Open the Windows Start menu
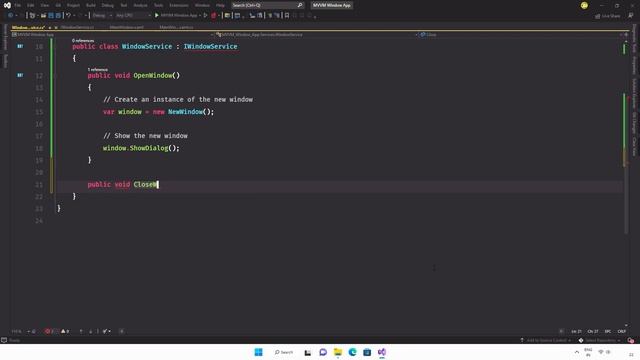The image size is (640, 360). pos(258,352)
